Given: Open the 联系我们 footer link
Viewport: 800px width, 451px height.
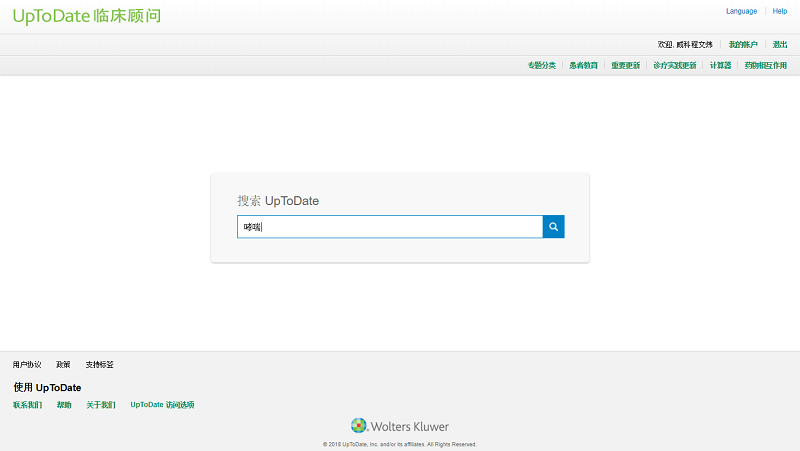Looking at the screenshot, I should tap(28, 405).
